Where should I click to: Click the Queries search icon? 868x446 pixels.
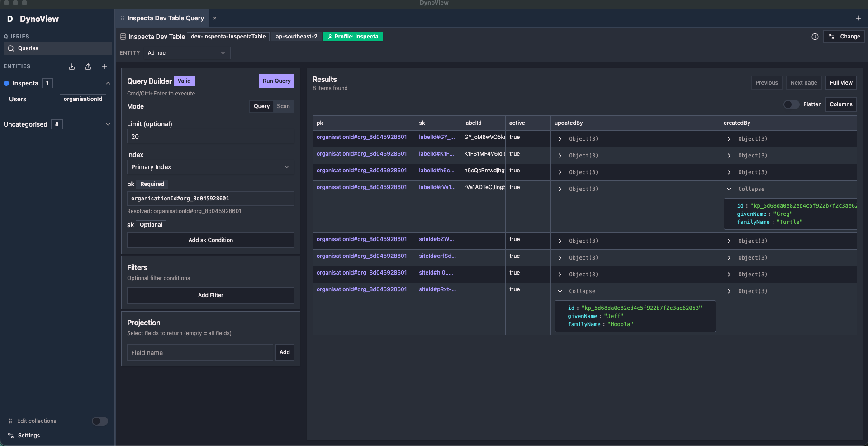pos(10,48)
